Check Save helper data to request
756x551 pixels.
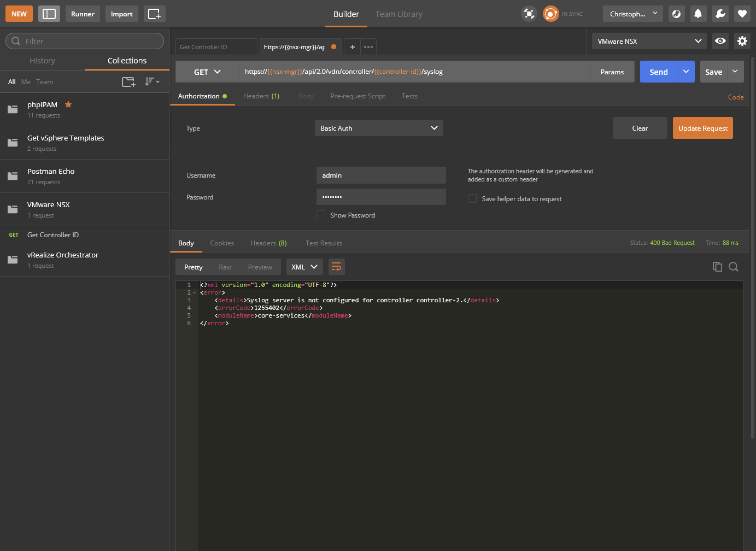click(x=472, y=199)
